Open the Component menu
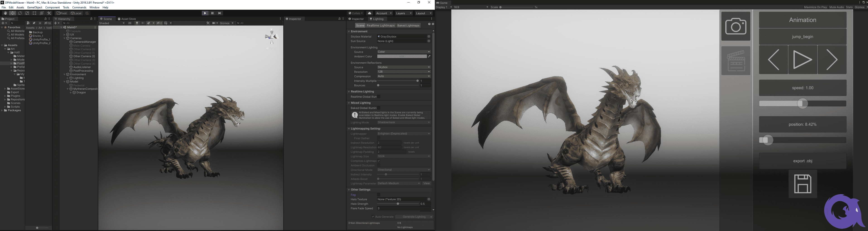 (x=53, y=7)
